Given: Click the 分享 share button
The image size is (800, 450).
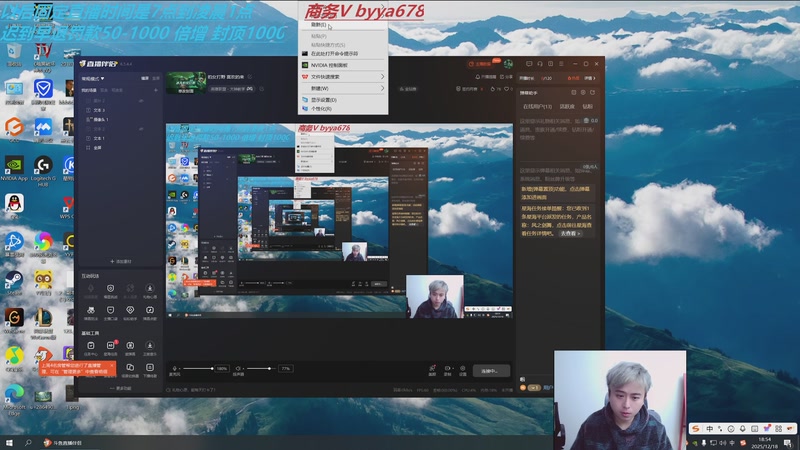Looking at the screenshot, I should pyautogui.click(x=506, y=77).
